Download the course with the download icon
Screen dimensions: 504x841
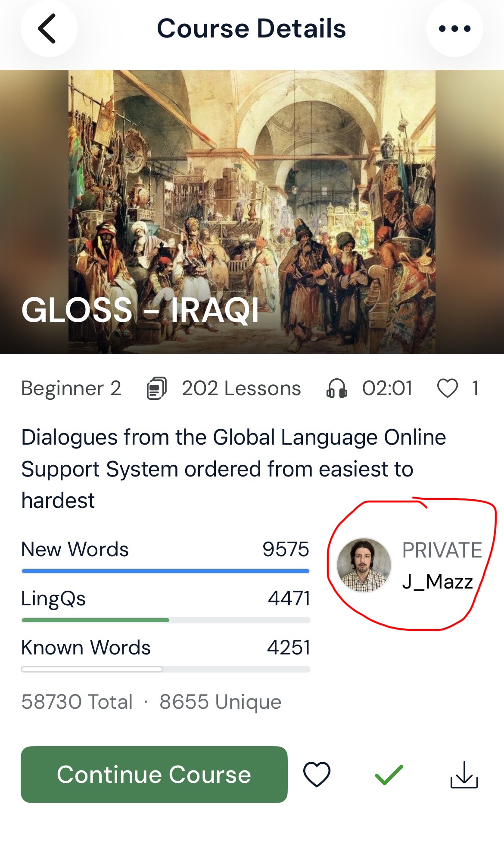pyautogui.click(x=464, y=775)
